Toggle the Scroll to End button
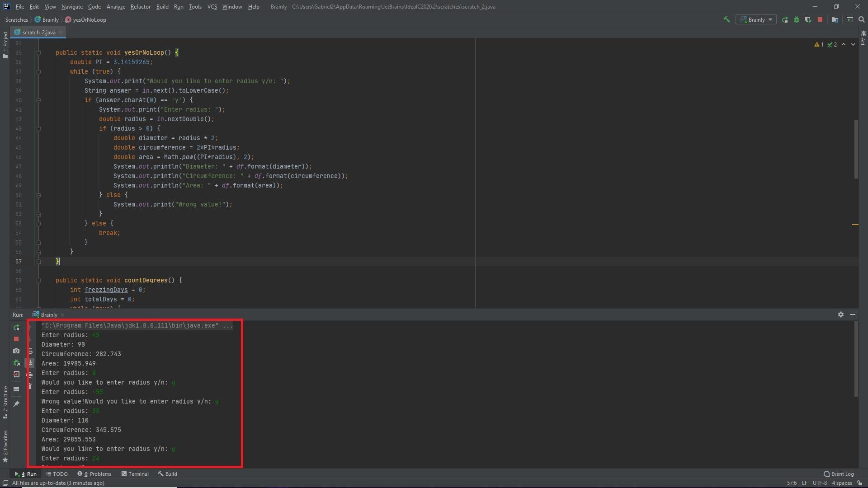Image resolution: width=868 pixels, height=488 pixels. 30,362
